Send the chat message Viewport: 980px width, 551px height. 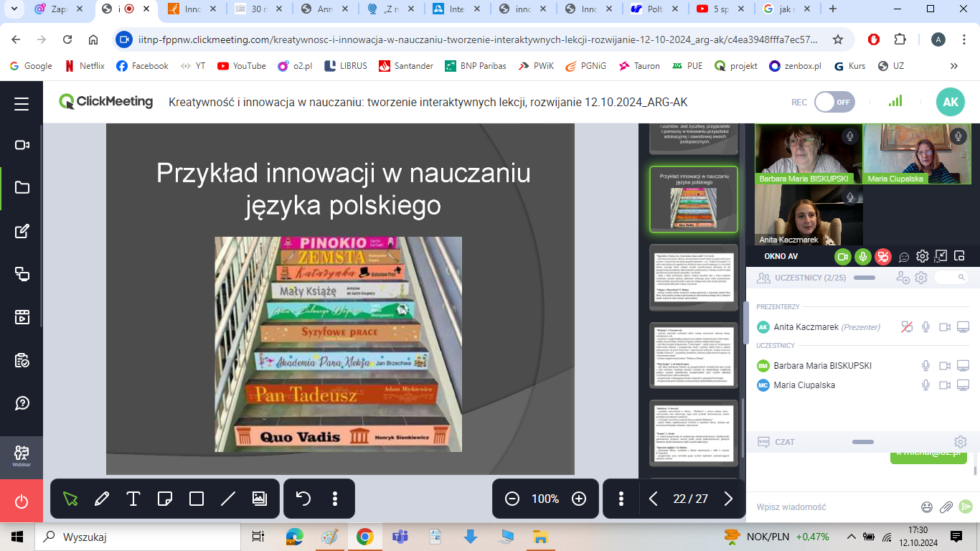(966, 507)
